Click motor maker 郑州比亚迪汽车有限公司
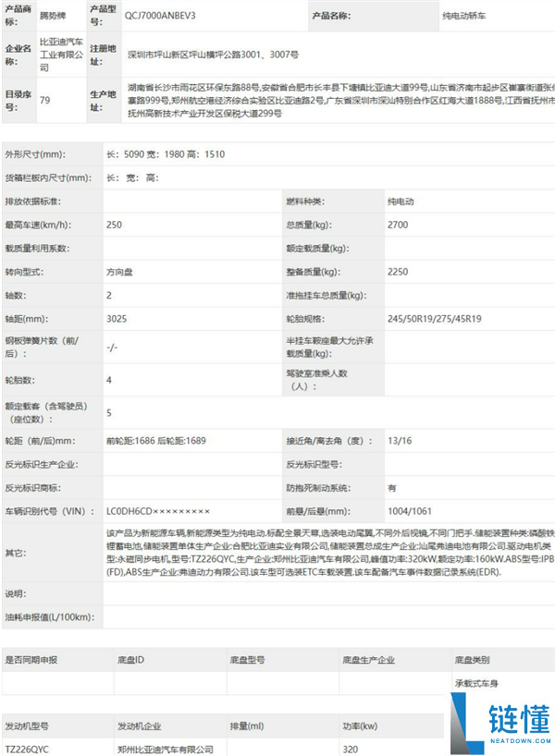Viewport: 555px width, 756px height. (166, 749)
